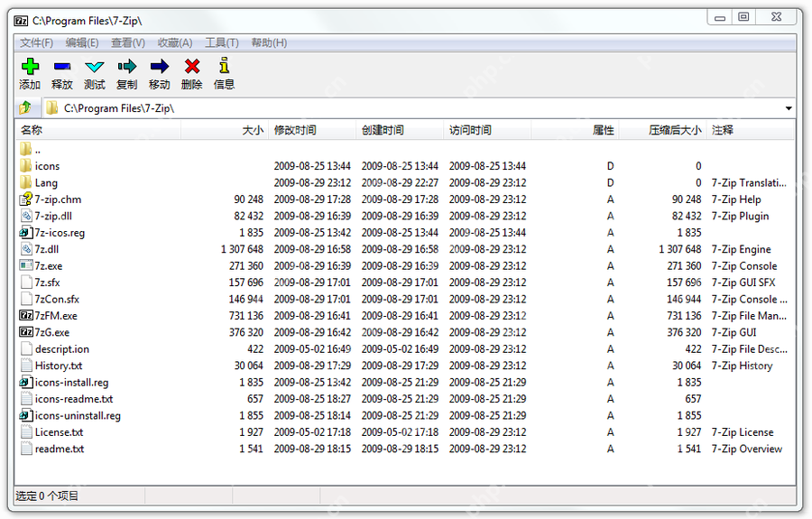Screen dimensions: 812x519
Task: Click the 7zFM.exe file manager icon
Action: click(x=26, y=315)
